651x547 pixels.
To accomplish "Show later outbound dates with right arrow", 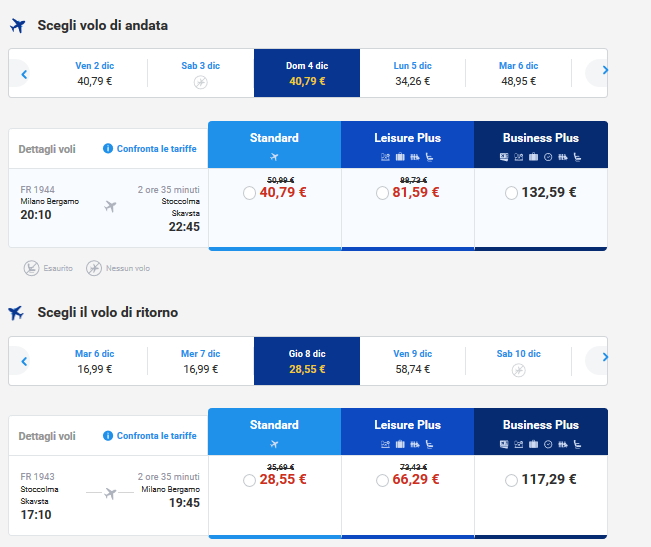I will click(601, 72).
